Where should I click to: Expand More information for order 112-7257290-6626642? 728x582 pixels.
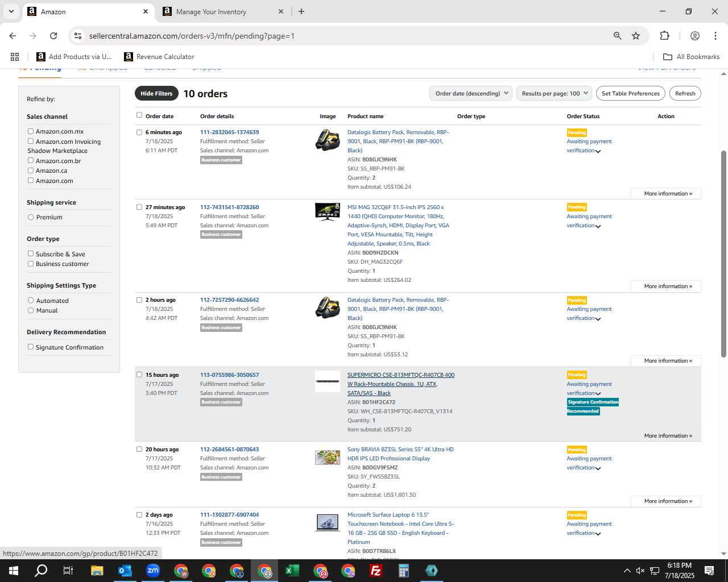click(666, 361)
